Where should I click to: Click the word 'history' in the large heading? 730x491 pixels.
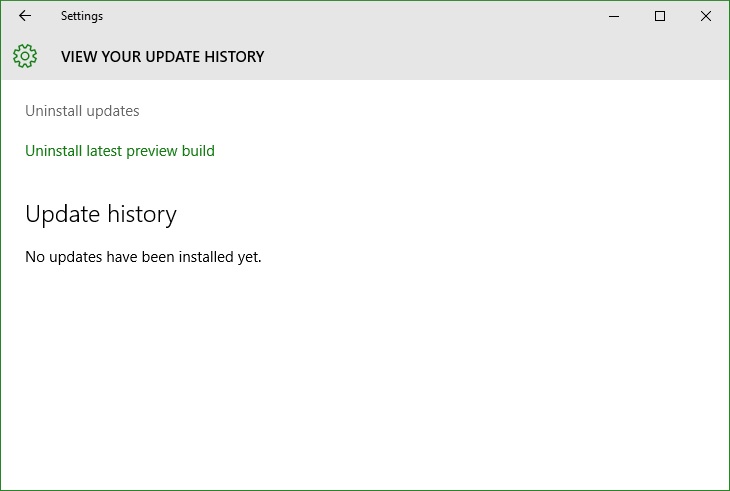(142, 215)
